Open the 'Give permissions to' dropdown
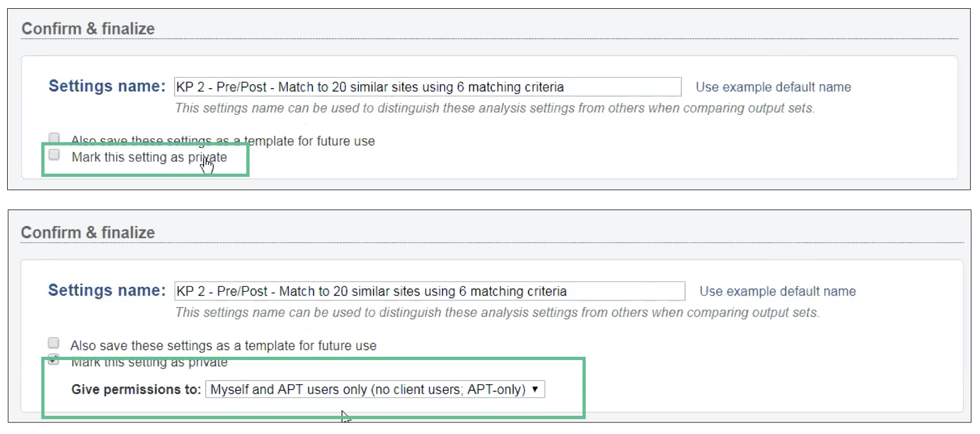The width and height of the screenshot is (980, 434). click(374, 389)
